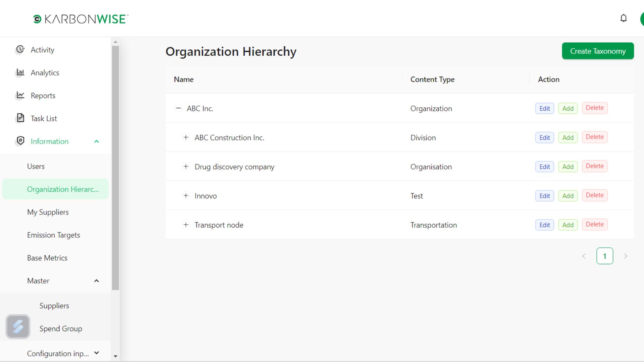
Task: Click the Activity clock icon
Action: click(x=20, y=50)
